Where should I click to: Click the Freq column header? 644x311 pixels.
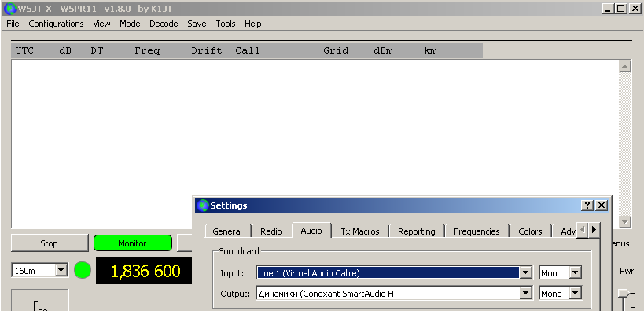click(x=147, y=50)
